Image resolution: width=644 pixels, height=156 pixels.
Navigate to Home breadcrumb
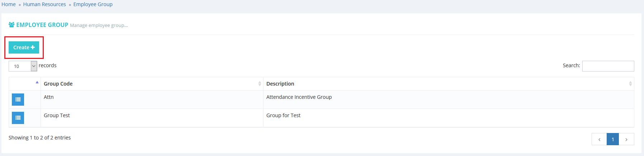[x=9, y=4]
